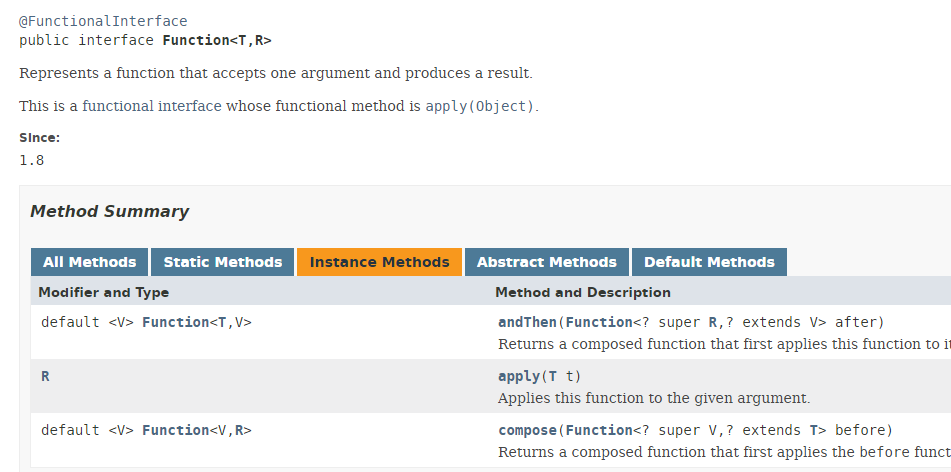Click the R return type of apply
This screenshot has height=472, width=951.
[x=45, y=376]
